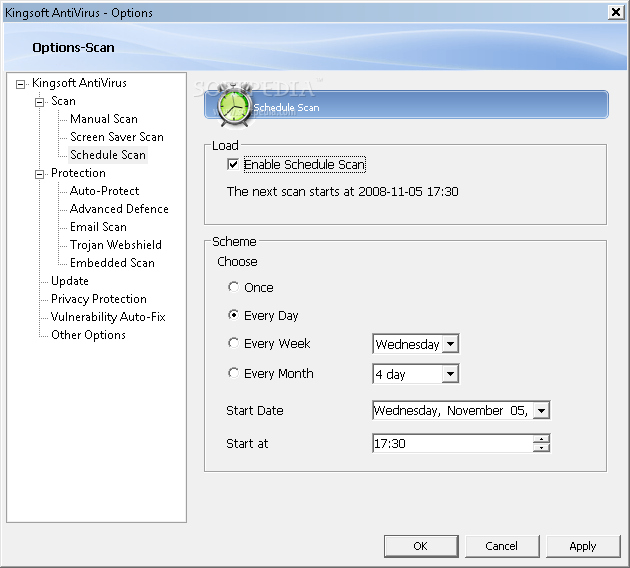Go to Update options
The height and width of the screenshot is (568, 630).
tap(70, 281)
